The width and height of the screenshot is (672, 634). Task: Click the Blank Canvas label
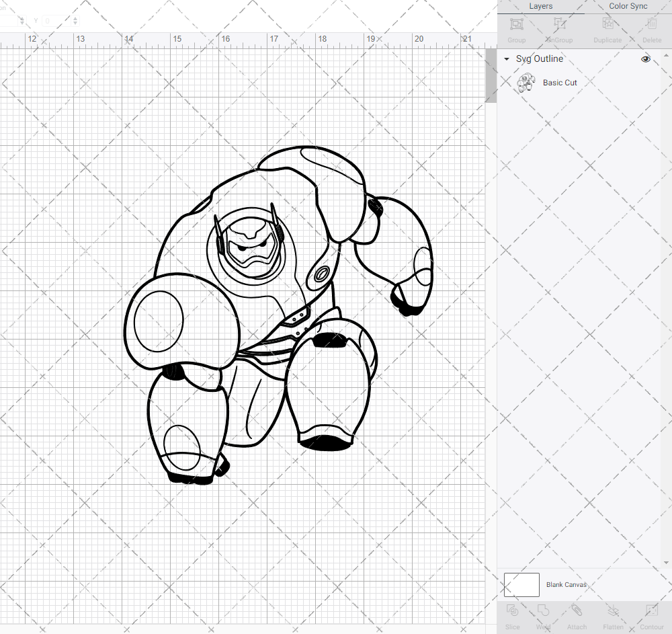(566, 585)
